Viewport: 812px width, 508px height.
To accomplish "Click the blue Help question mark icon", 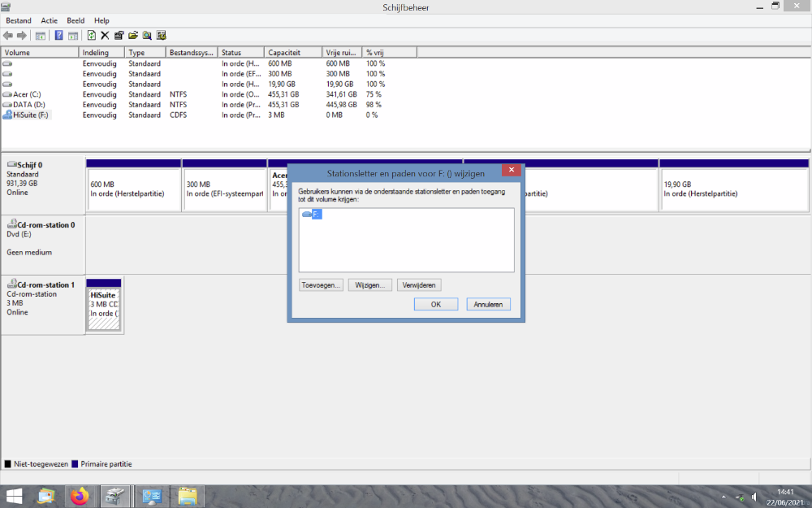I will pyautogui.click(x=58, y=36).
